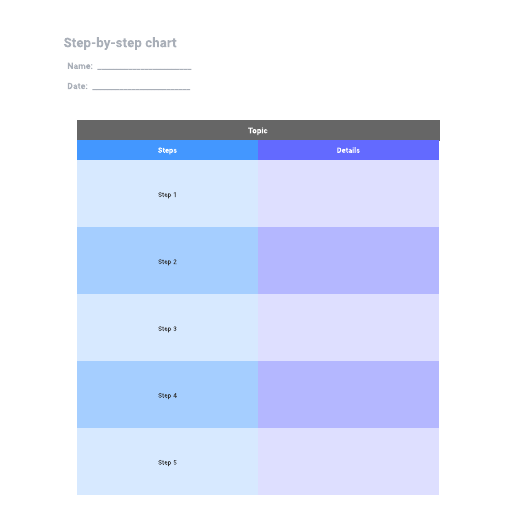The image size is (516, 516).
Task: Select the Date: label
Action: coord(77,86)
